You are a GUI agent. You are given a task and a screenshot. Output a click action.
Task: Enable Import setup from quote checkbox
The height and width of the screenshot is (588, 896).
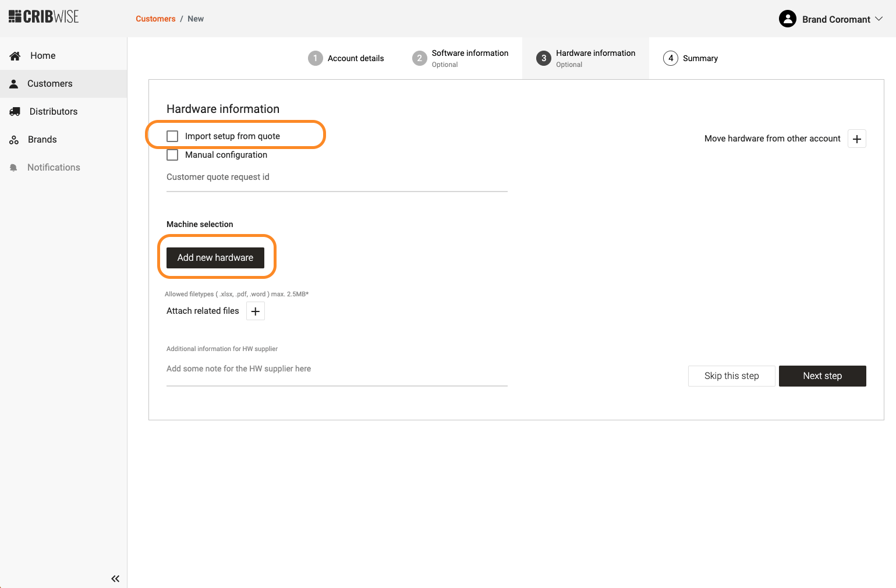pyautogui.click(x=172, y=136)
